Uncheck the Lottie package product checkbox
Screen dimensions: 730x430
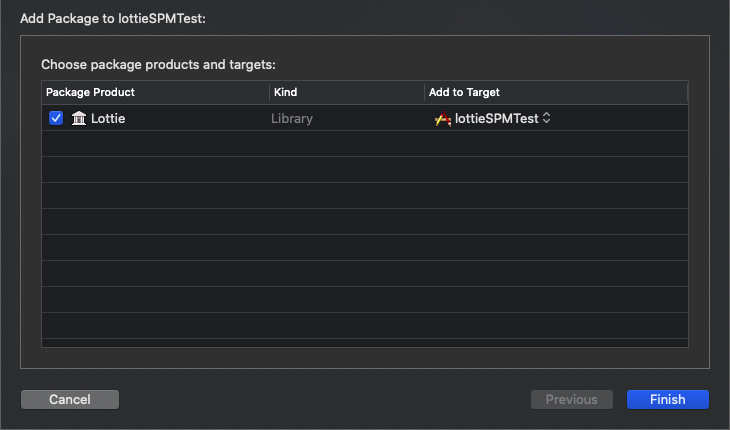click(x=56, y=118)
